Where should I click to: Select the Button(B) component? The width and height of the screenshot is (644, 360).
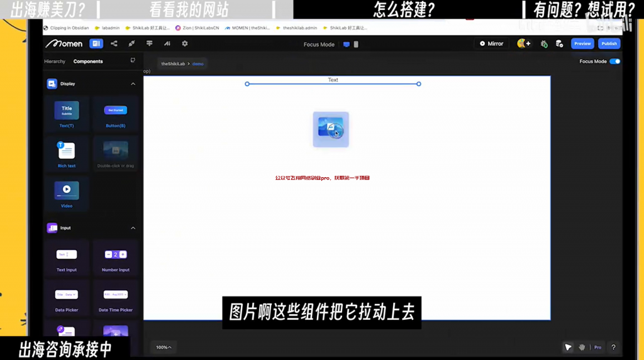tap(116, 114)
